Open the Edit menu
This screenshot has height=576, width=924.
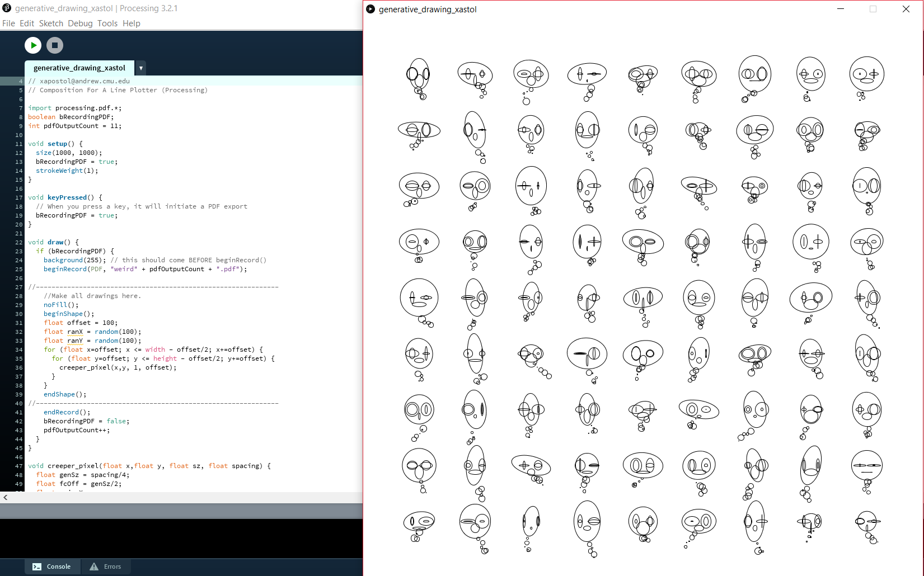(27, 23)
